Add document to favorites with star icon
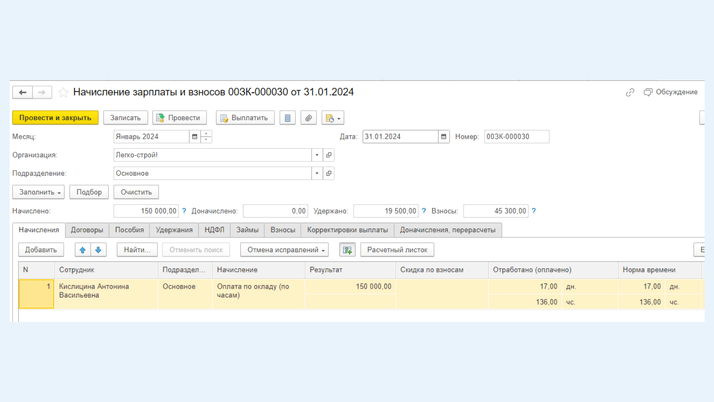 pyautogui.click(x=63, y=92)
